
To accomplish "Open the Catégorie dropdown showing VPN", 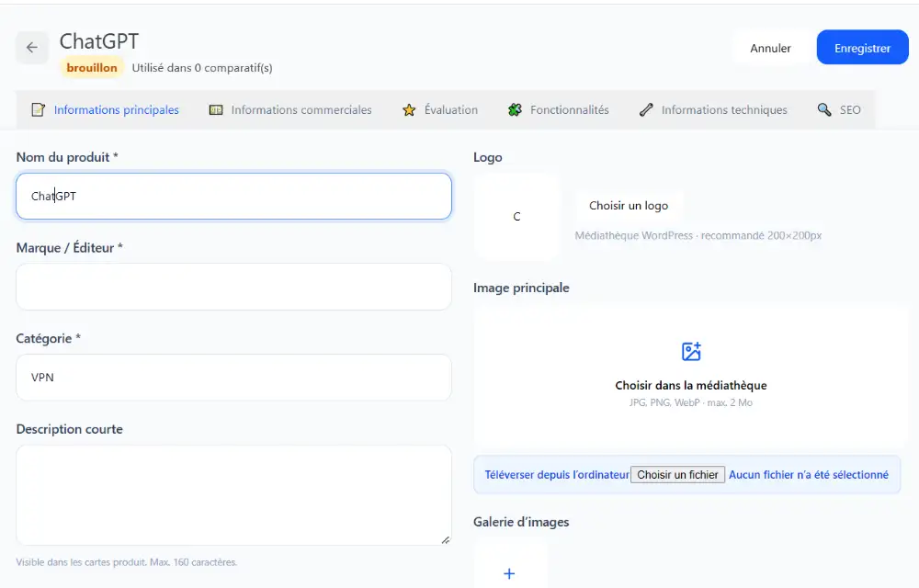I will (x=233, y=378).
